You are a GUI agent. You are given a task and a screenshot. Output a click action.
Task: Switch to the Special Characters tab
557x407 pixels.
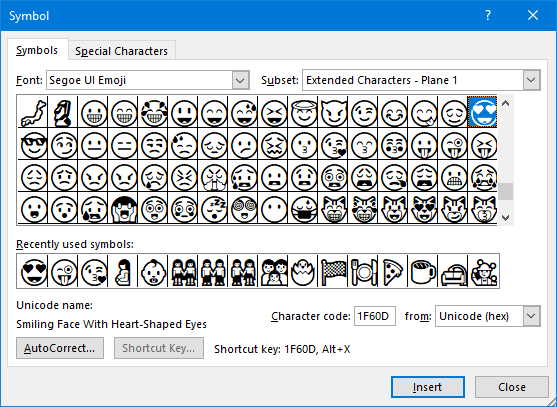(x=121, y=51)
